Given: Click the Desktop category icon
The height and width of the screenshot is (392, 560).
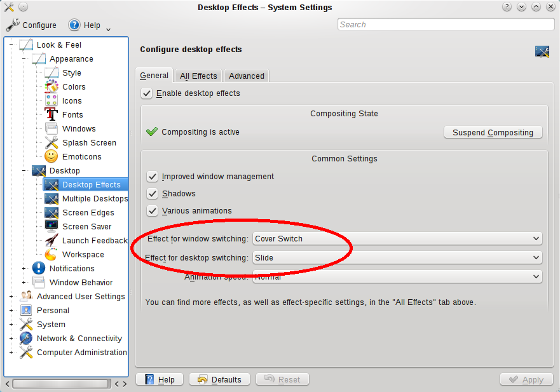Looking at the screenshot, I should [x=39, y=171].
